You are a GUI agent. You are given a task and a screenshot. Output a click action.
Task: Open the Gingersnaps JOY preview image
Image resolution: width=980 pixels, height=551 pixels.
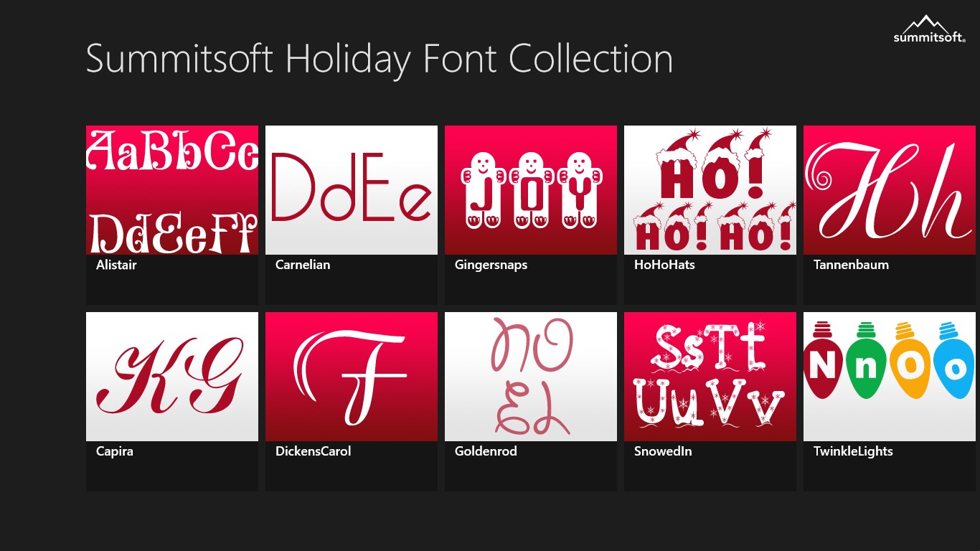point(531,190)
